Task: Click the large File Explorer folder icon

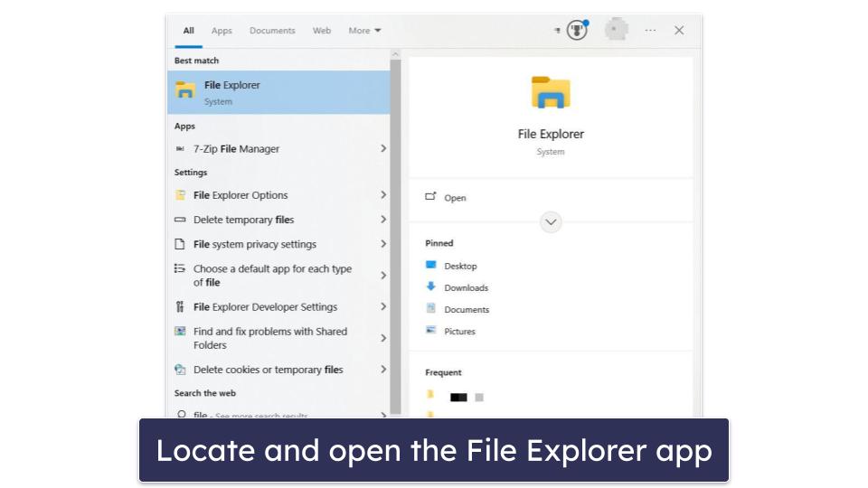Action: [x=551, y=92]
